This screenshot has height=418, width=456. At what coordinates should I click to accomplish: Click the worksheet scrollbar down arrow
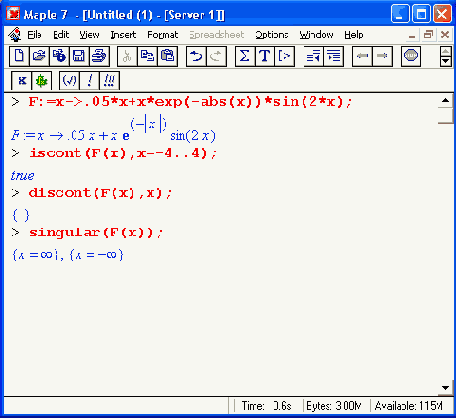click(445, 388)
